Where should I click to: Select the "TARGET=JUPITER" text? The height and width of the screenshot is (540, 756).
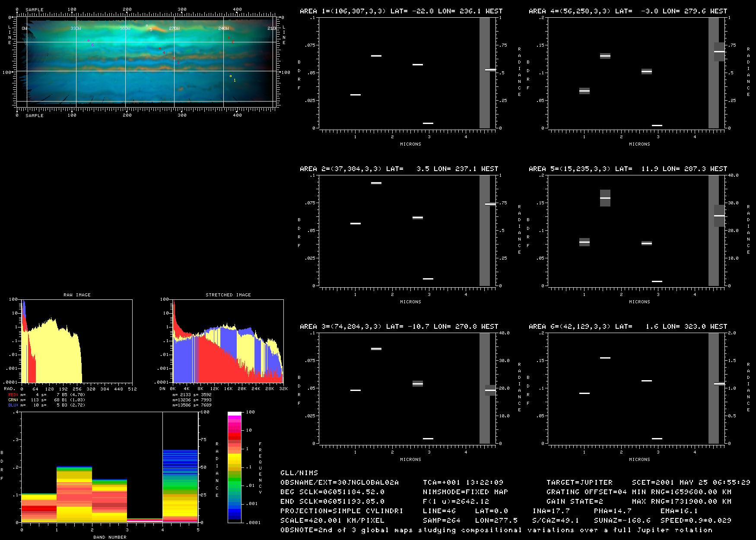click(579, 483)
